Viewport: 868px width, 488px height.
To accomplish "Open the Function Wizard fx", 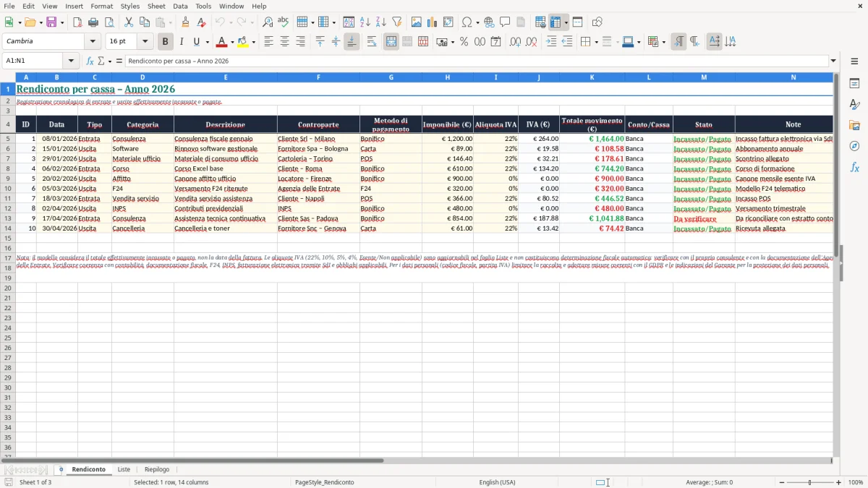I will pyautogui.click(x=90, y=61).
